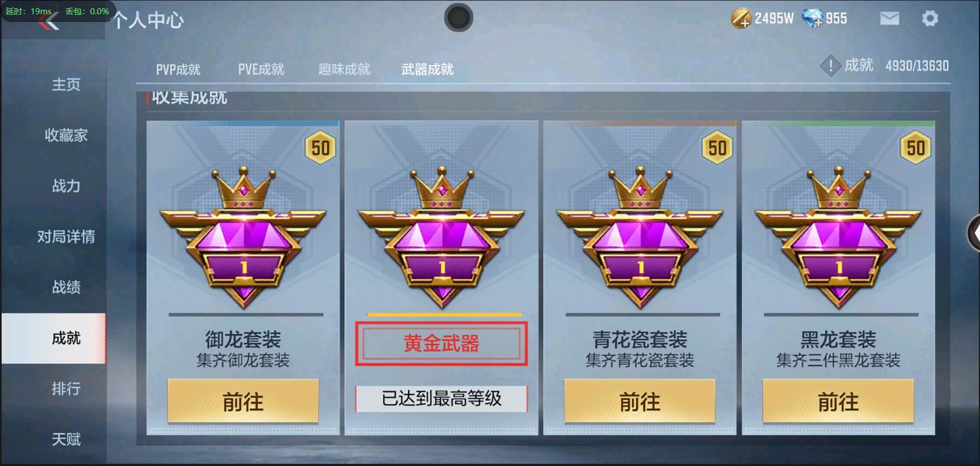
Task: Open 排行 from the sidebar
Action: pos(66,389)
